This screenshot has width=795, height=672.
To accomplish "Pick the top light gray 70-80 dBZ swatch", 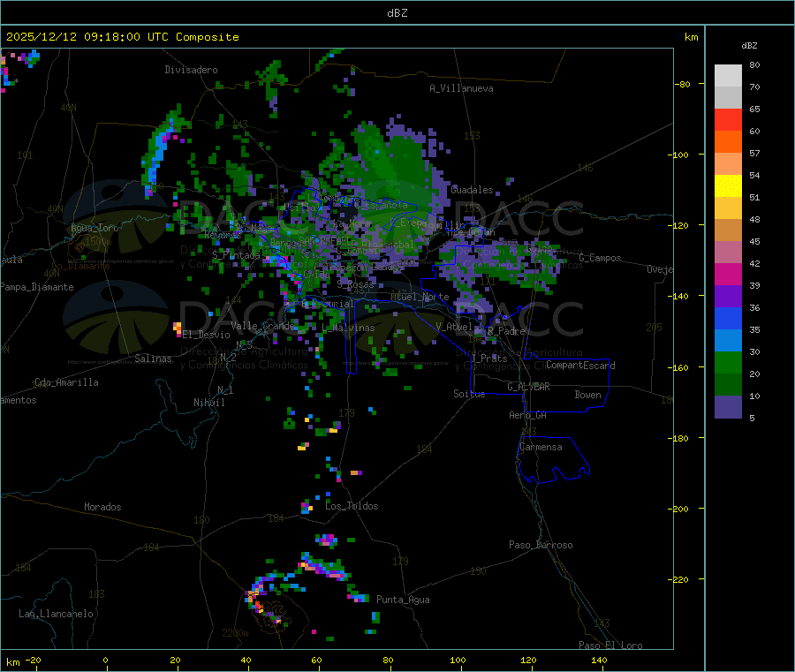I will coord(728,76).
